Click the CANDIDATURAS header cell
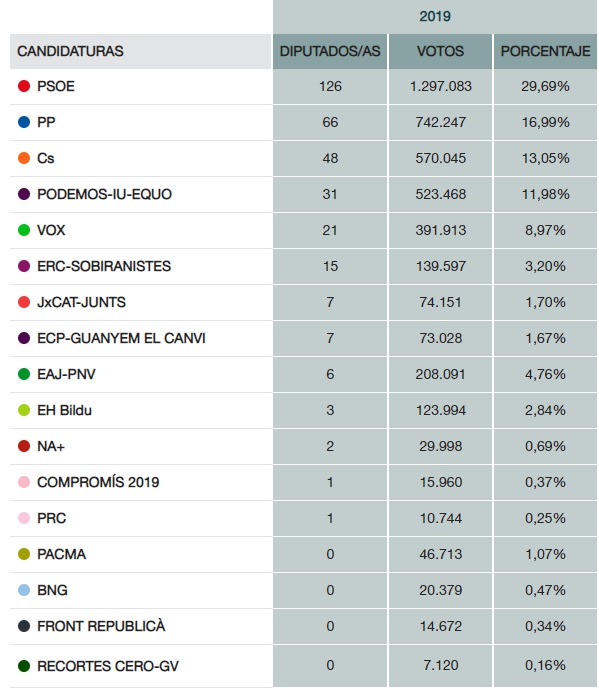Image resolution: width=599 pixels, height=688 pixels. click(140, 51)
